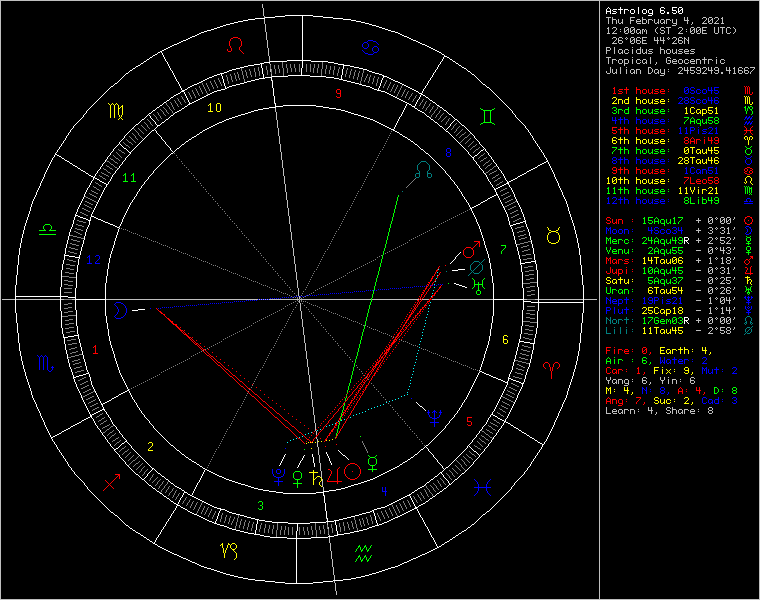Select the green Uranus symbol in the chart wheel
Screen dimensions: 760x600
(478, 286)
